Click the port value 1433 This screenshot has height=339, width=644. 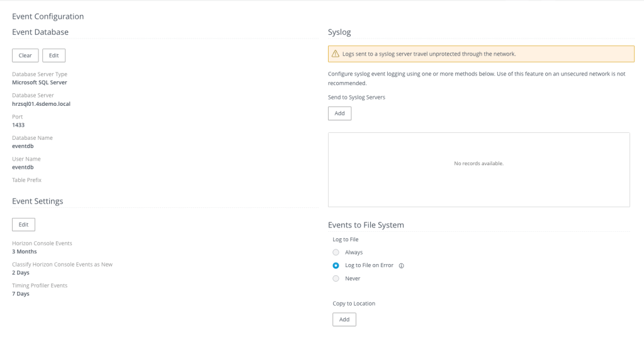point(18,125)
